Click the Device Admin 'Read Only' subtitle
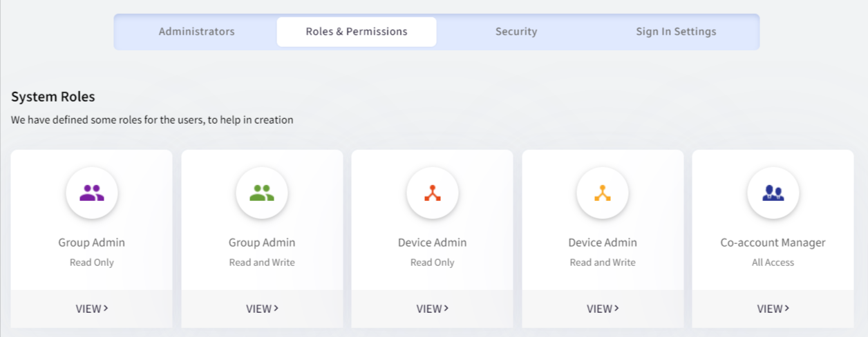The height and width of the screenshot is (337, 868). pyautogui.click(x=433, y=262)
